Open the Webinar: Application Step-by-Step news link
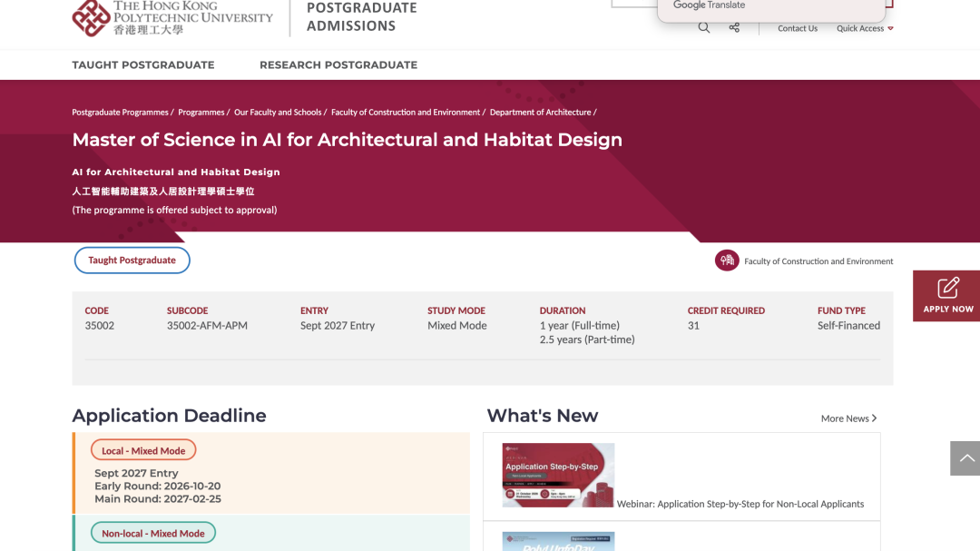The width and height of the screenshot is (980, 551). [740, 504]
